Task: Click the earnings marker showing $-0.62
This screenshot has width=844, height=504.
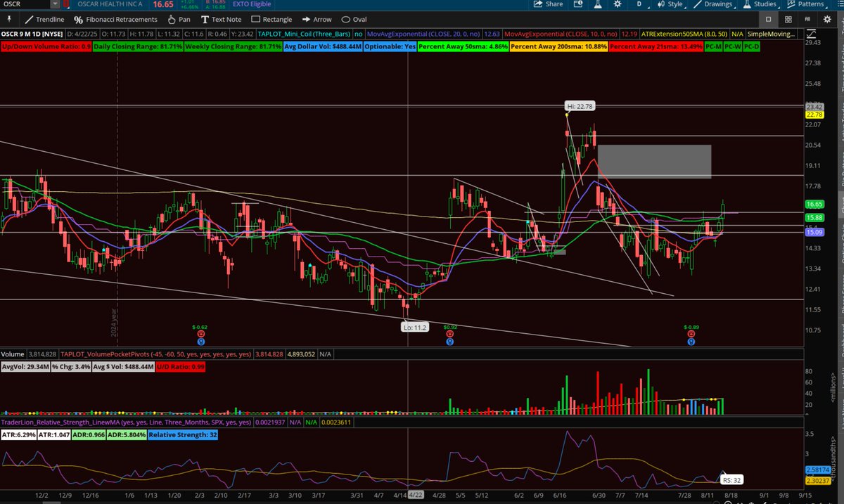Action: tap(200, 335)
